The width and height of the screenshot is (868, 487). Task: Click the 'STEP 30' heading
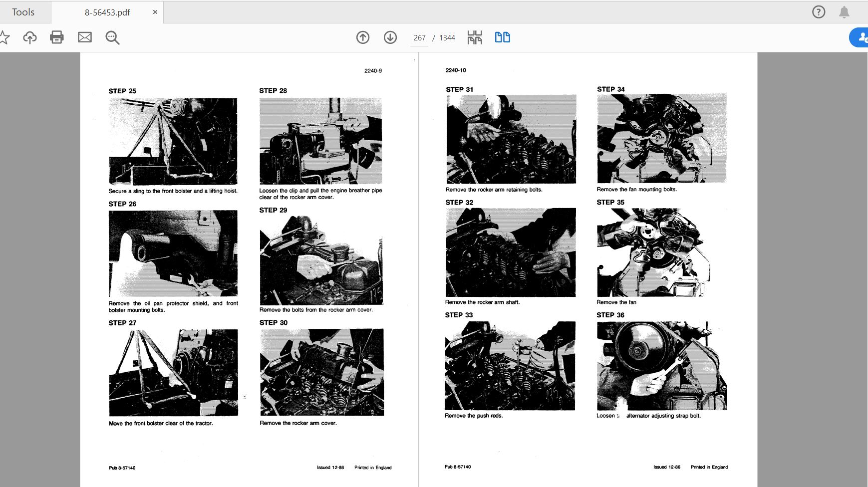[274, 322]
